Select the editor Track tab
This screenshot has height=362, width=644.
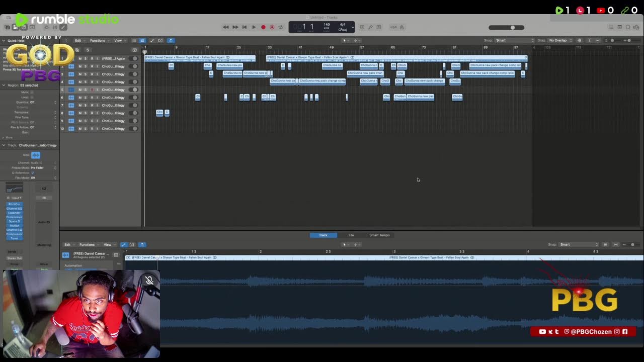coord(323,235)
